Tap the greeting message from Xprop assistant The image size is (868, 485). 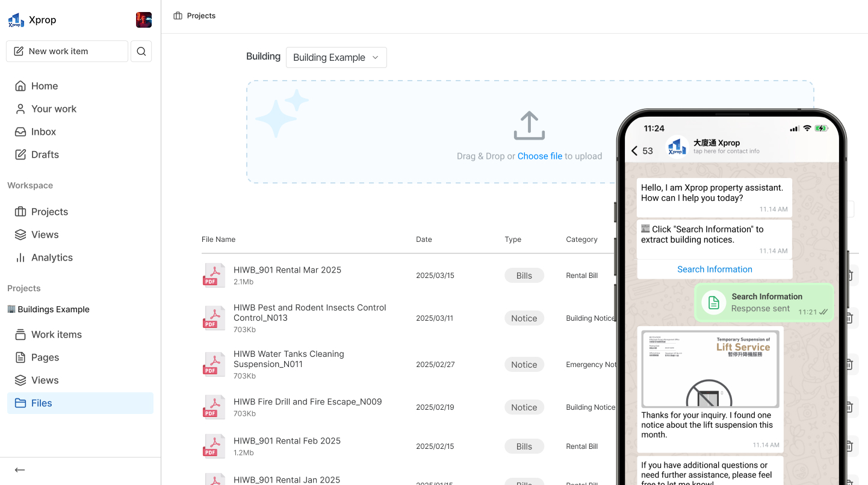coord(715,197)
